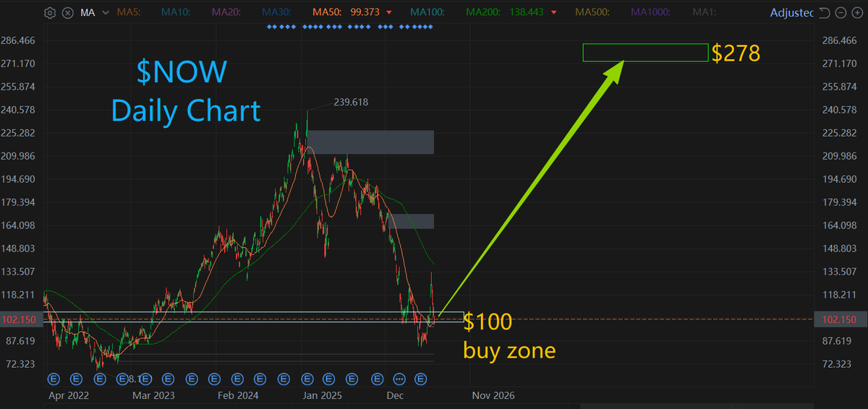Screen dimensions: 868x409
Task: Toggle the MA200 moving average line
Action: (x=485, y=13)
